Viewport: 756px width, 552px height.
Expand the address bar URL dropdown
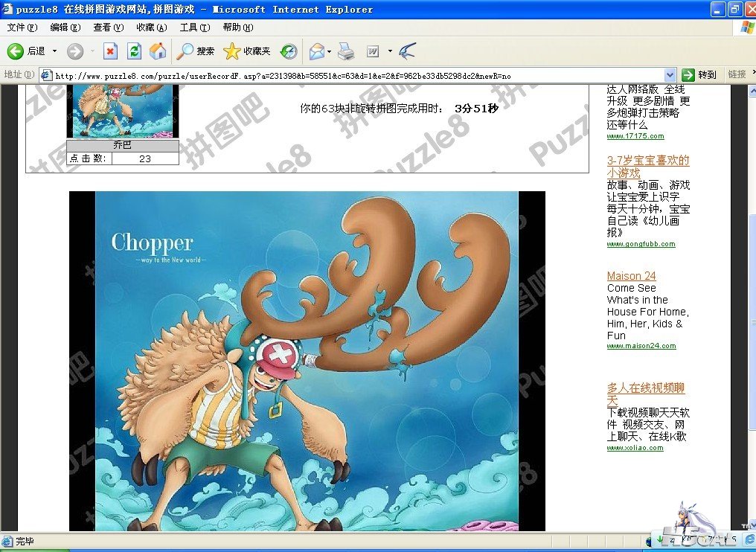click(x=669, y=75)
